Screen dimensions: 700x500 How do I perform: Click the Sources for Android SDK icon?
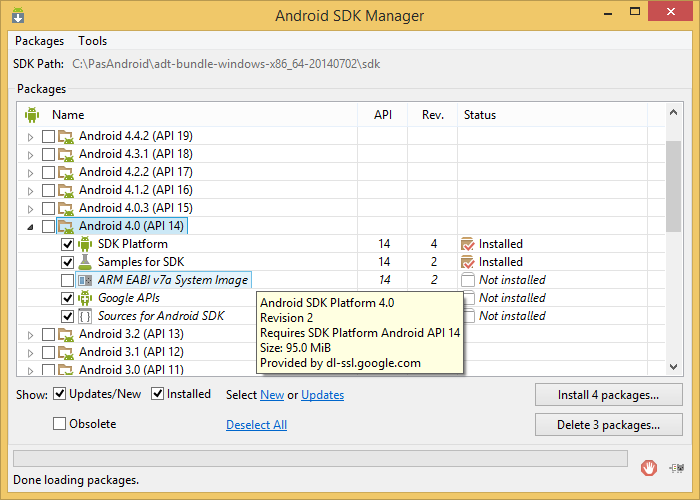pyautogui.click(x=85, y=316)
